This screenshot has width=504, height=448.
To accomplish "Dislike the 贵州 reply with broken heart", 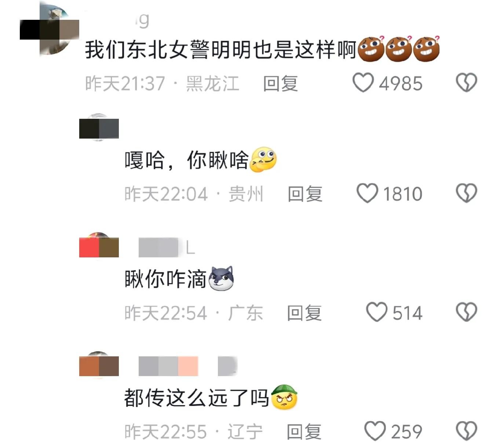I will pos(466,193).
